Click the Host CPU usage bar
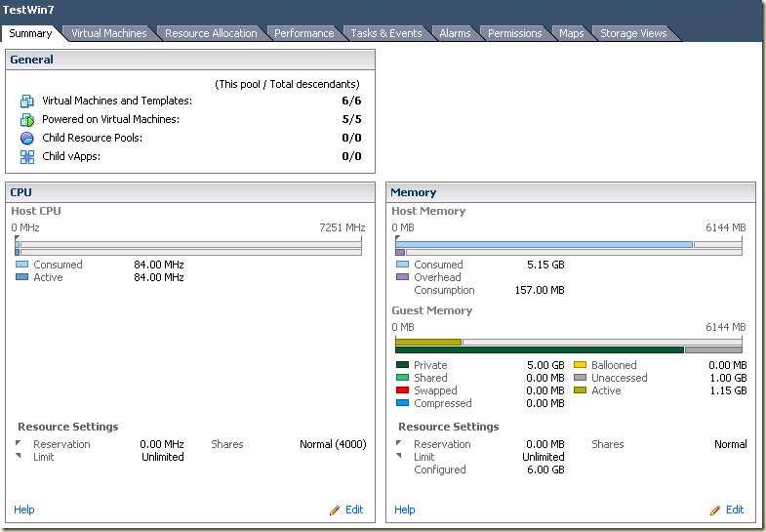The height and width of the screenshot is (532, 766). tap(188, 248)
